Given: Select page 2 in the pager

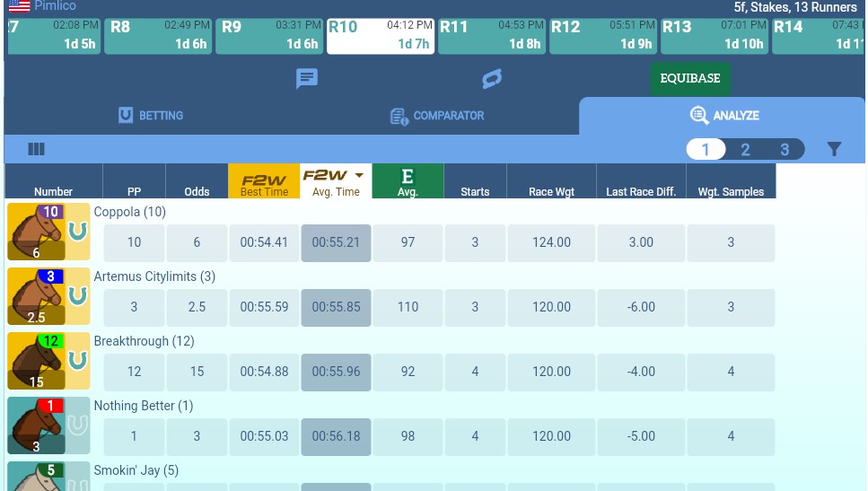Looking at the screenshot, I should click(745, 150).
